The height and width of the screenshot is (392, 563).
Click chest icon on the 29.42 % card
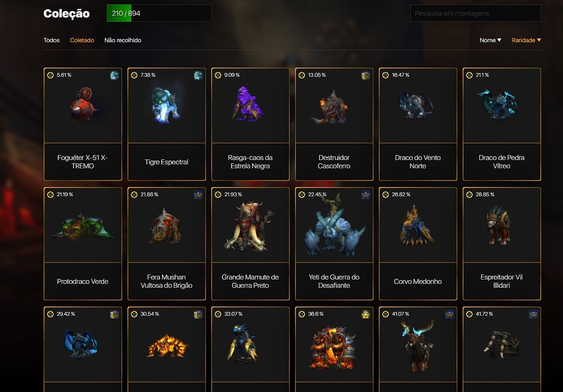114,314
